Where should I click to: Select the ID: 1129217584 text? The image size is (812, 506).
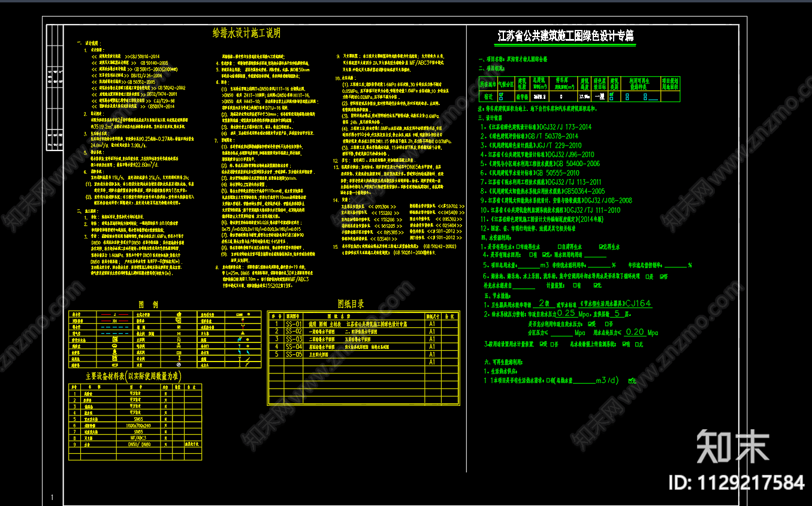tap(736, 482)
